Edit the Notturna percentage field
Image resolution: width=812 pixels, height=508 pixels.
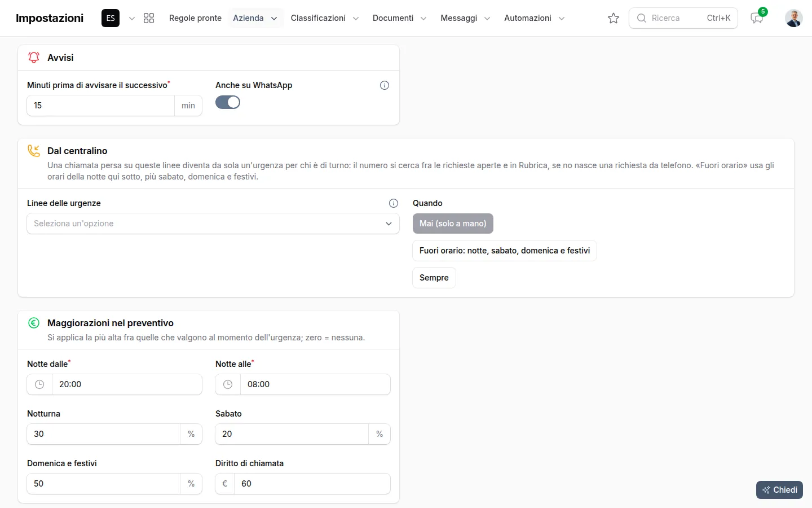[104, 434]
